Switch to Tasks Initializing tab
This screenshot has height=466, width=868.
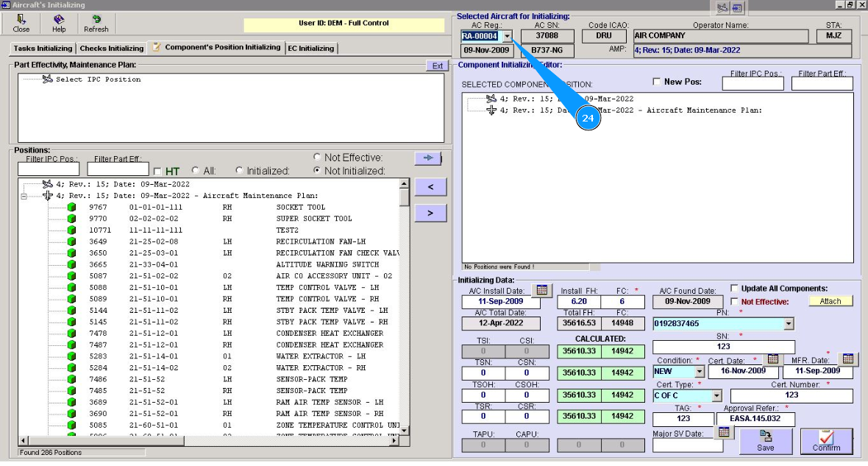[43, 49]
